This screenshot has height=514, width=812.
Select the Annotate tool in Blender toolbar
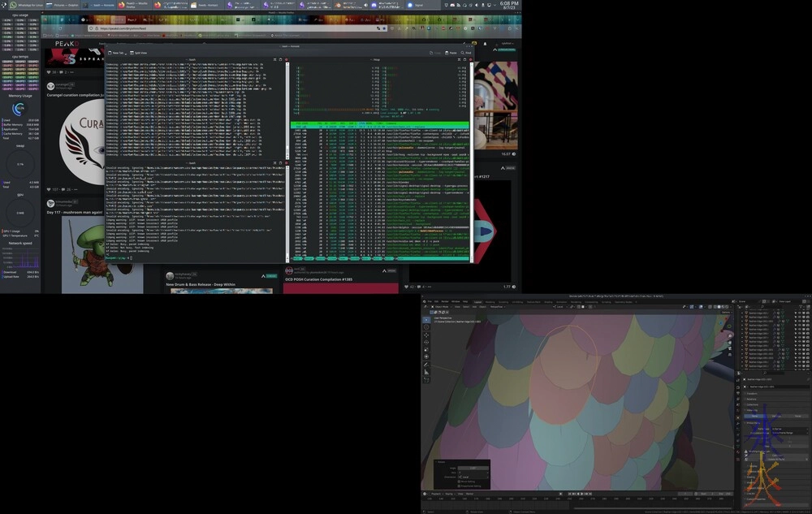point(427,365)
